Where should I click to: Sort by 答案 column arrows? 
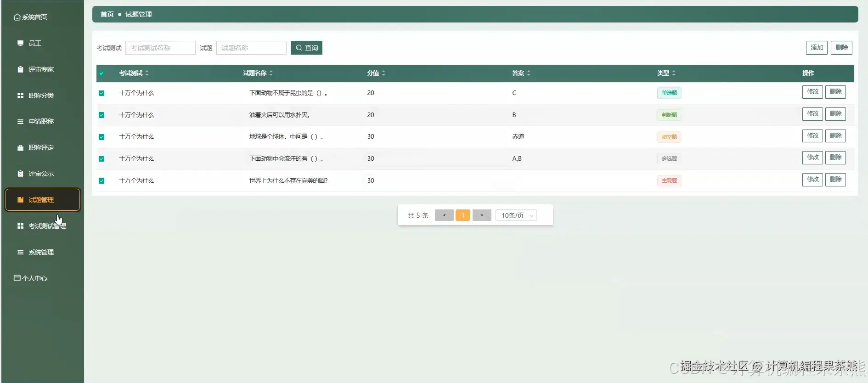[529, 73]
